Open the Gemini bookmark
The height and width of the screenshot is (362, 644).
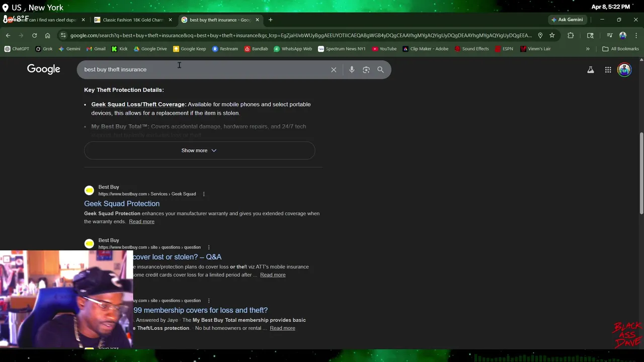pyautogui.click(x=69, y=49)
